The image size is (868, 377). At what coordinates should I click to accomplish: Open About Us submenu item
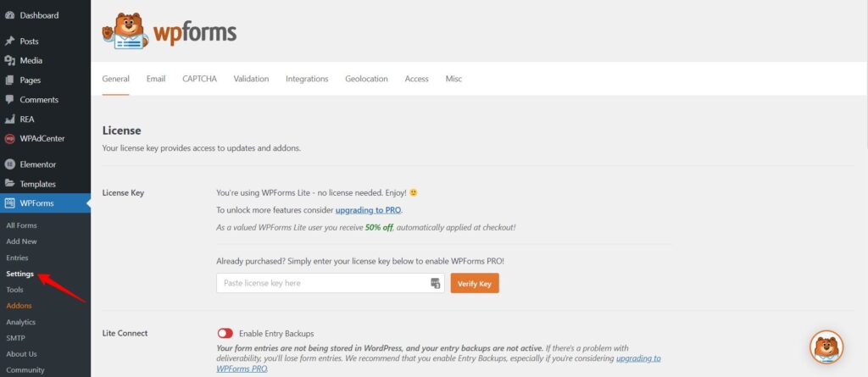pos(21,354)
